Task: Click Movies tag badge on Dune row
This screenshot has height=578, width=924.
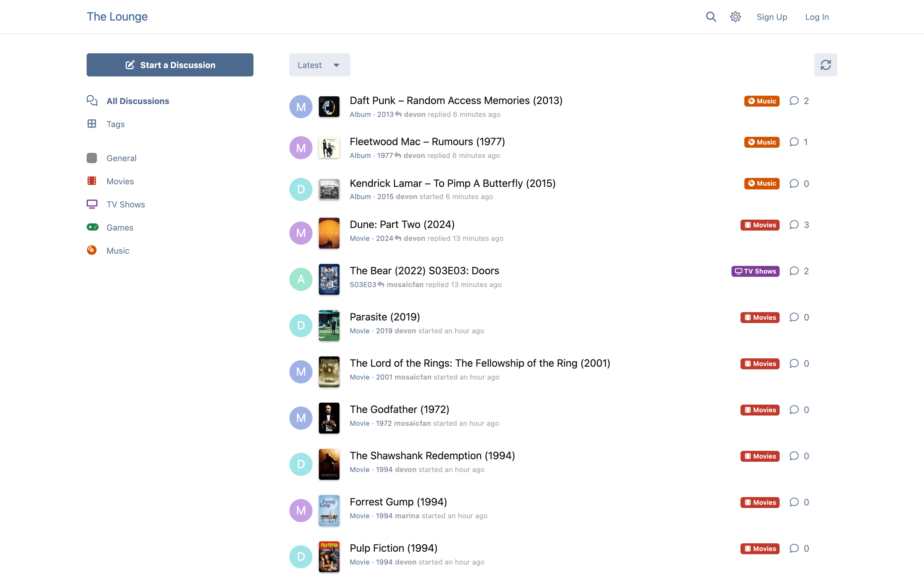Action: pyautogui.click(x=760, y=225)
